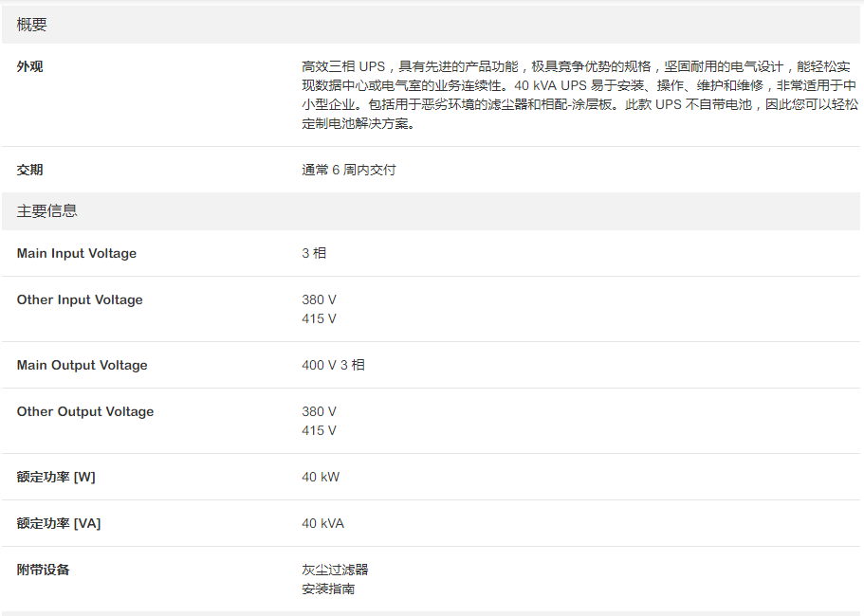864x616 pixels.
Task: Click the Other Output Voltage label
Action: pos(85,411)
